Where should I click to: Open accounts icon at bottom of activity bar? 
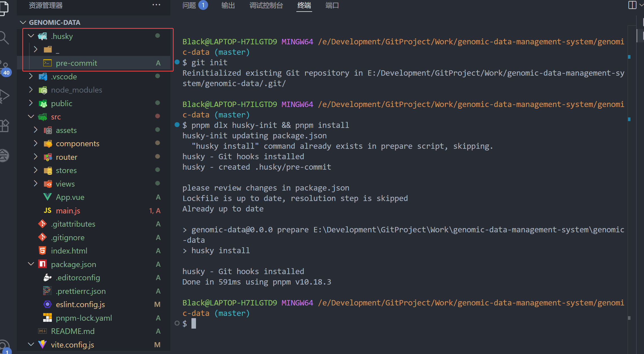pyautogui.click(x=4, y=346)
